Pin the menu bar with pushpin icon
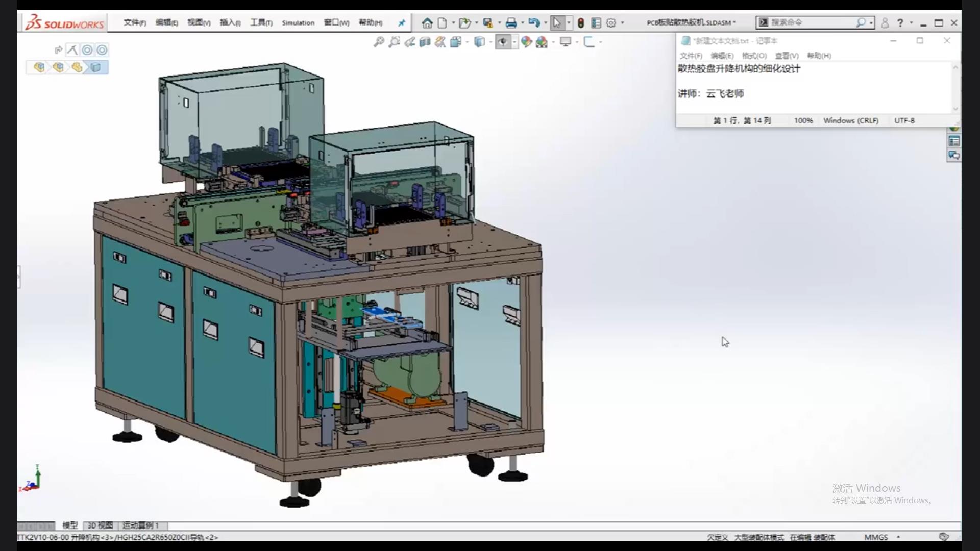 [402, 23]
